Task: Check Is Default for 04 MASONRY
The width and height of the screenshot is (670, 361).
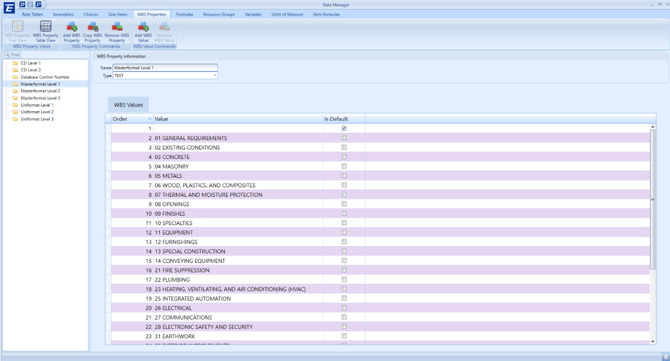Action: pyautogui.click(x=344, y=166)
